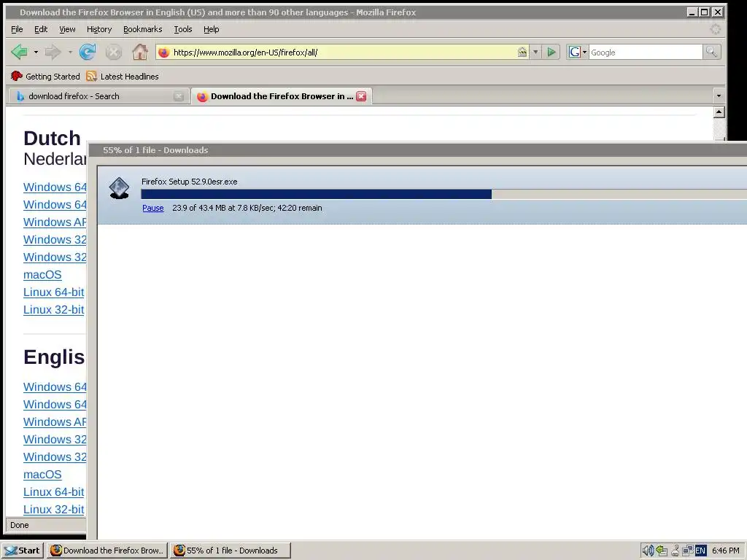The width and height of the screenshot is (747, 560).
Task: Click the Done status bar text
Action: (x=20, y=525)
